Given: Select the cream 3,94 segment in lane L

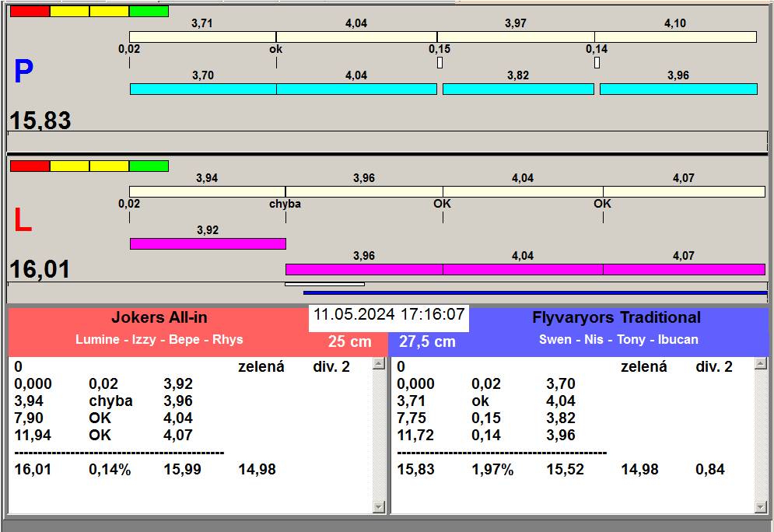Looking at the screenshot, I should tap(208, 191).
